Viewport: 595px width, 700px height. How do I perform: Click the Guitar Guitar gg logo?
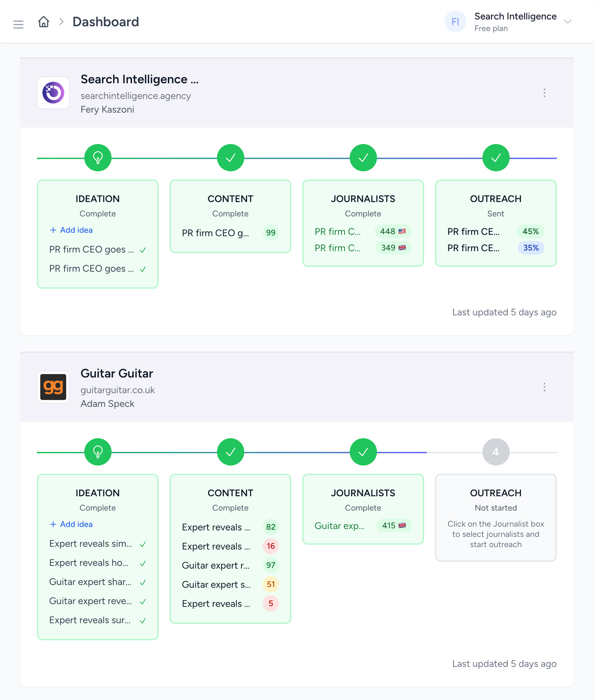coord(53,387)
